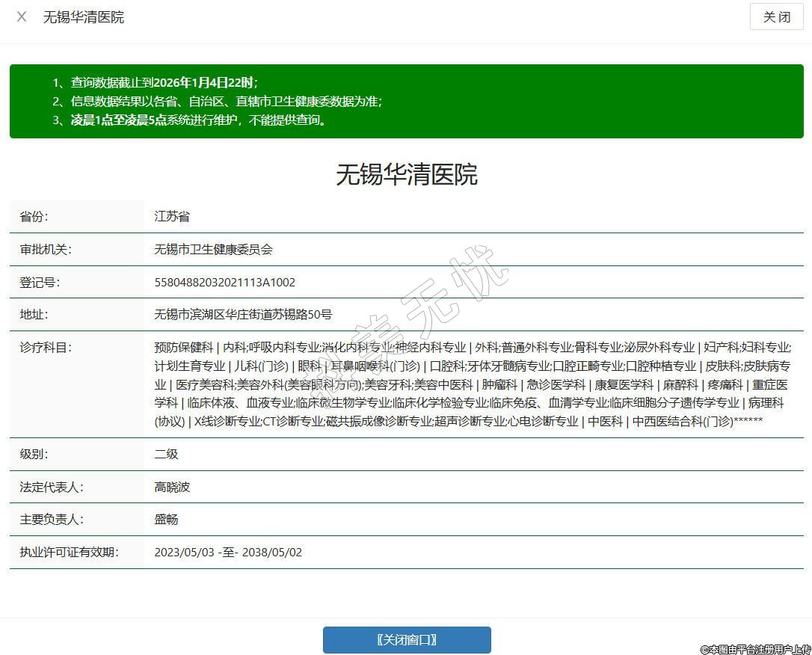Click the blue 【关闭窗口】 button
Image resolution: width=812 pixels, height=655 pixels.
[407, 640]
